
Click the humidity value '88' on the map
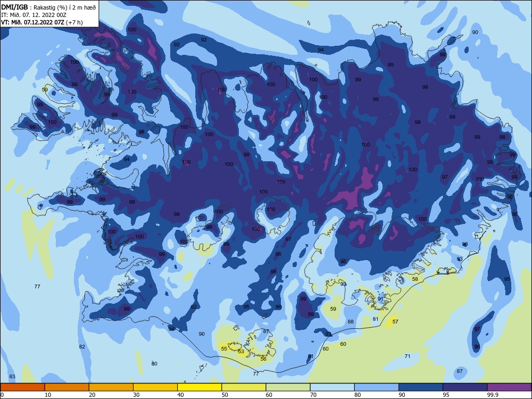[351, 321]
